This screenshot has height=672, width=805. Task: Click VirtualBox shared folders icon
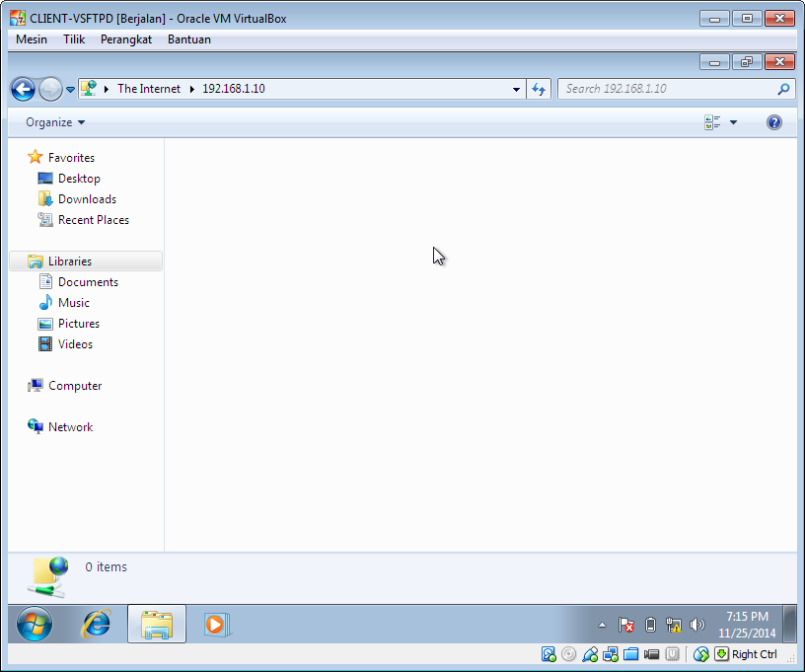click(x=631, y=654)
